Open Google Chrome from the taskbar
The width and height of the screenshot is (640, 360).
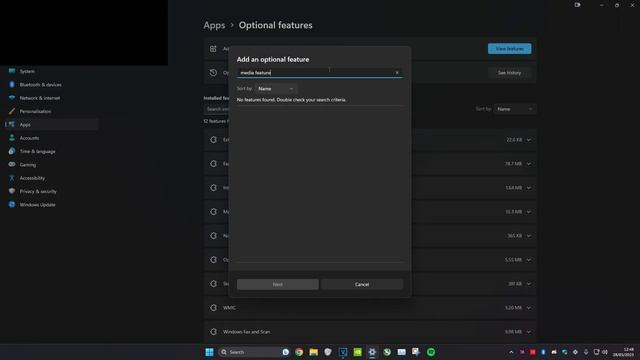pos(299,352)
